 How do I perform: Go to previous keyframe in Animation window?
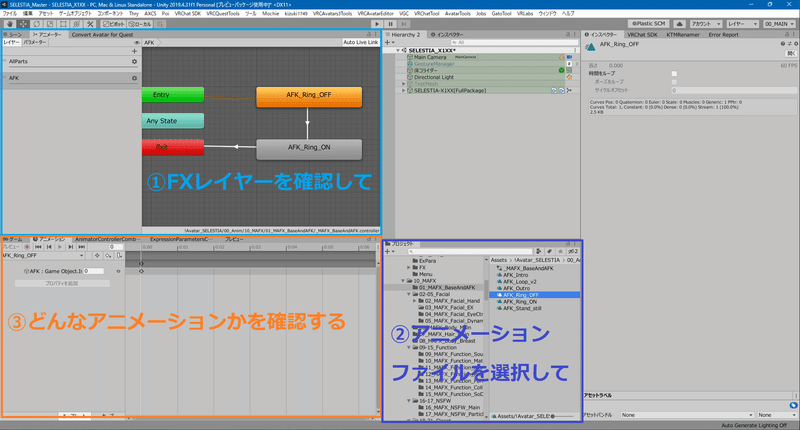[49, 247]
